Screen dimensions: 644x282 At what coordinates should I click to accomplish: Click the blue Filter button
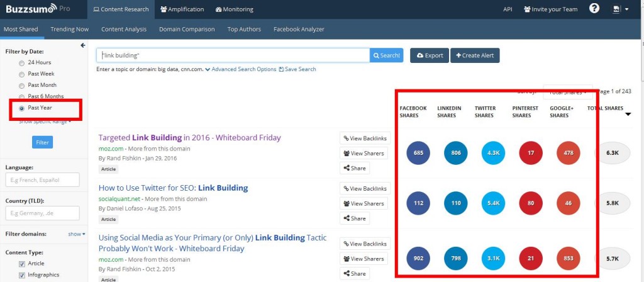(42, 142)
